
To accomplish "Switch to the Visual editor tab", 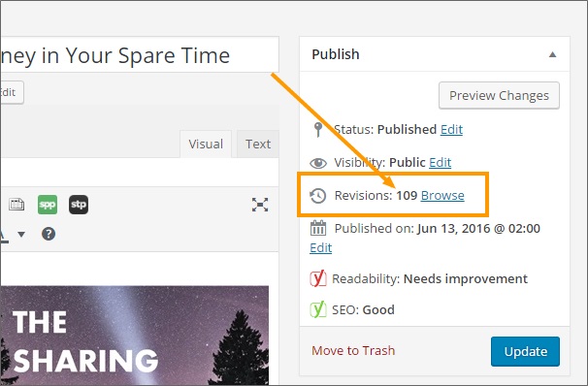I will [x=206, y=144].
